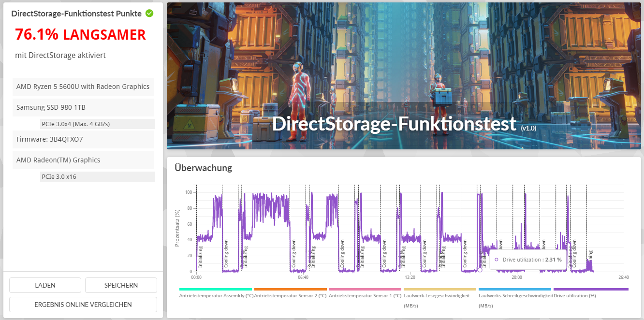The height and width of the screenshot is (320, 644).
Task: Click the pink Sensor 1 color bar
Action: 365,289
